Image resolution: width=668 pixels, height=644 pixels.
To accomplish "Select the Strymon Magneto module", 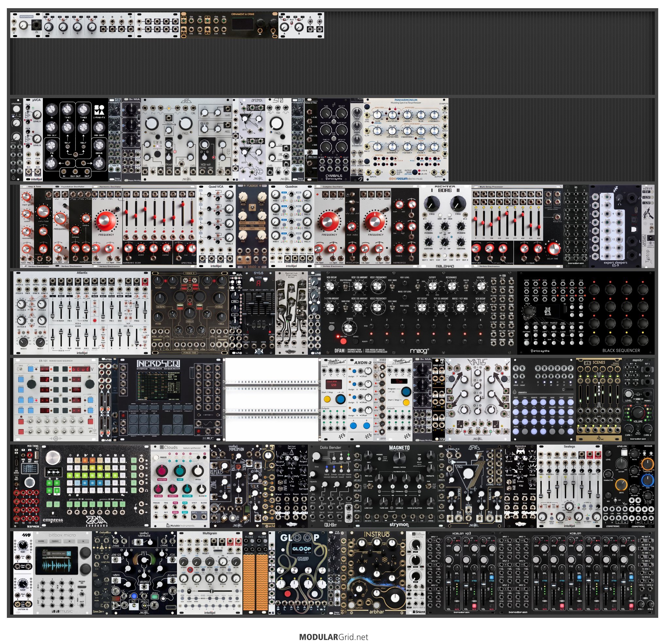I will (x=399, y=486).
